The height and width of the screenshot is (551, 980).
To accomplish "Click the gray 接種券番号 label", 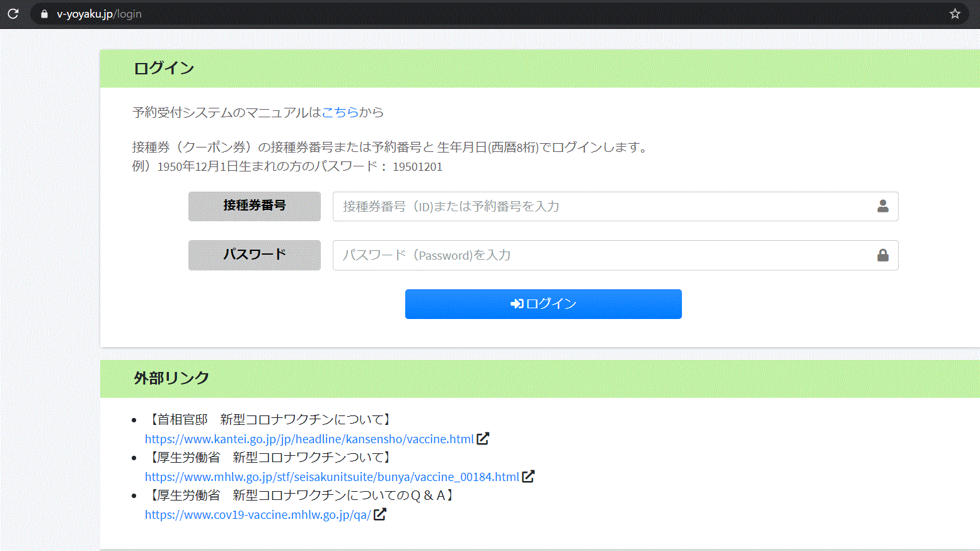I will 254,206.
